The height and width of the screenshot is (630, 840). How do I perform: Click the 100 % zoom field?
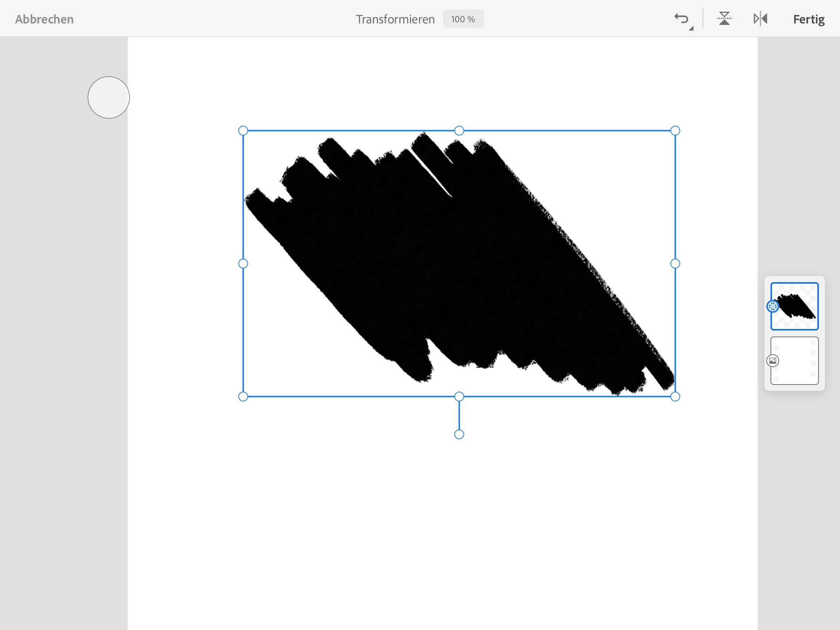tap(463, 19)
